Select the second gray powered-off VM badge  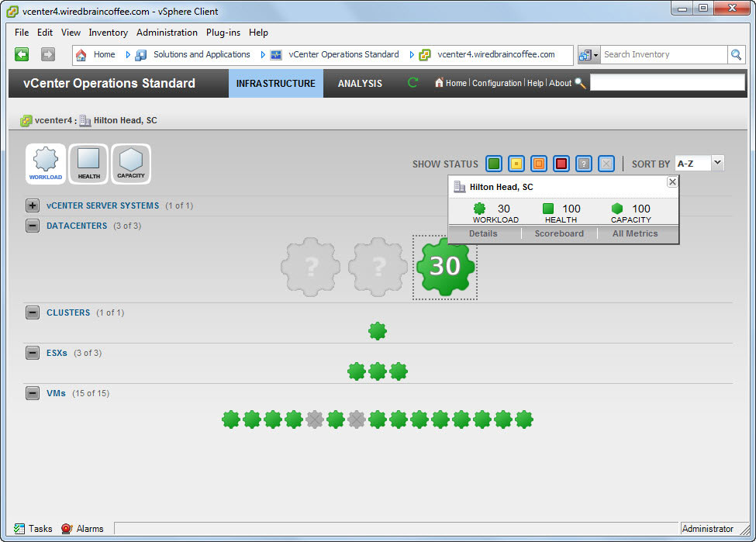(x=357, y=419)
